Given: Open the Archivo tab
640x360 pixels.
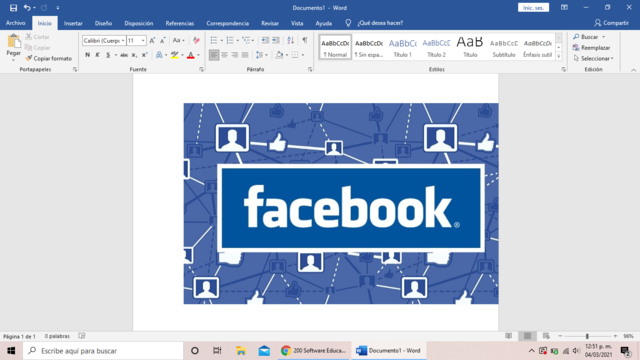Looking at the screenshot, I should click(x=16, y=23).
